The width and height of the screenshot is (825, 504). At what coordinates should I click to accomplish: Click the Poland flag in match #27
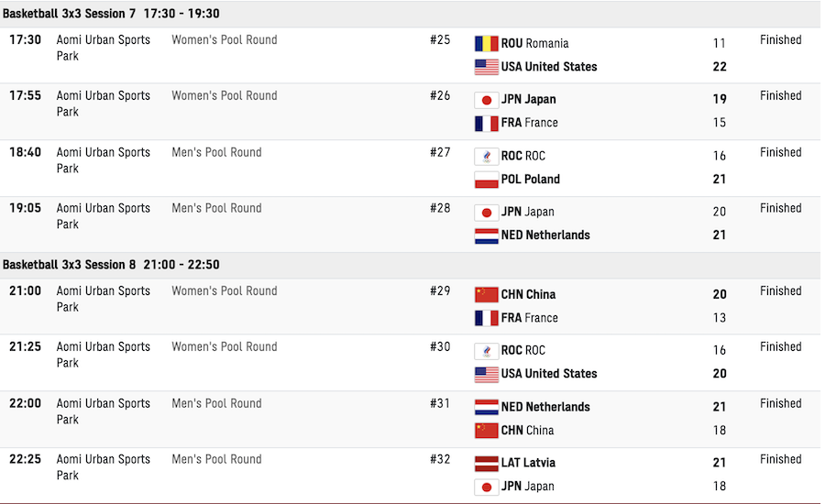click(x=486, y=180)
